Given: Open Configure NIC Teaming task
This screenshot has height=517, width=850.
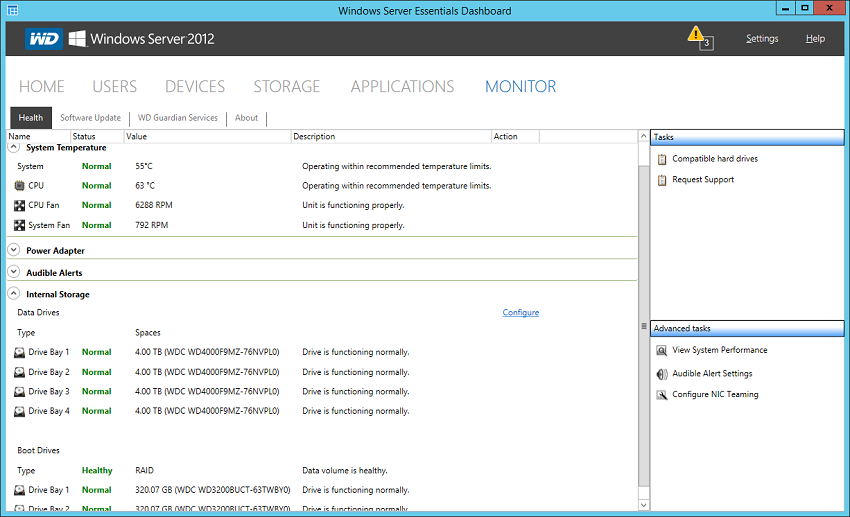Looking at the screenshot, I should tap(716, 395).
